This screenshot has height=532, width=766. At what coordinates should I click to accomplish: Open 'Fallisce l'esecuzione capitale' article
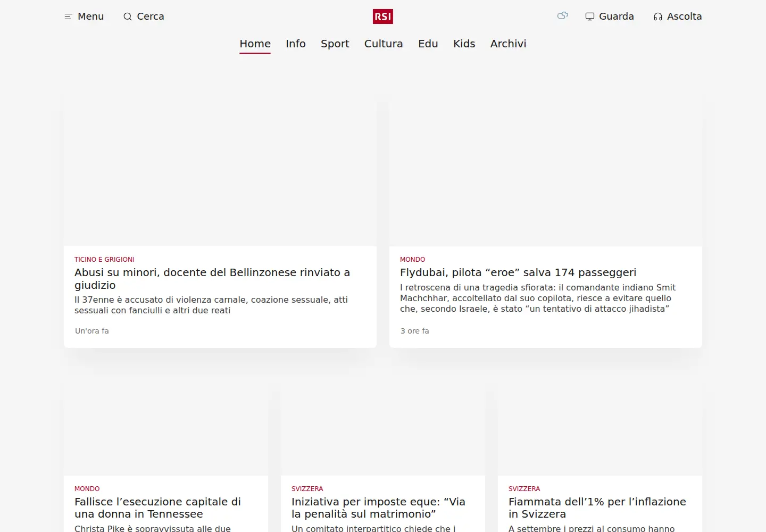pyautogui.click(x=157, y=508)
